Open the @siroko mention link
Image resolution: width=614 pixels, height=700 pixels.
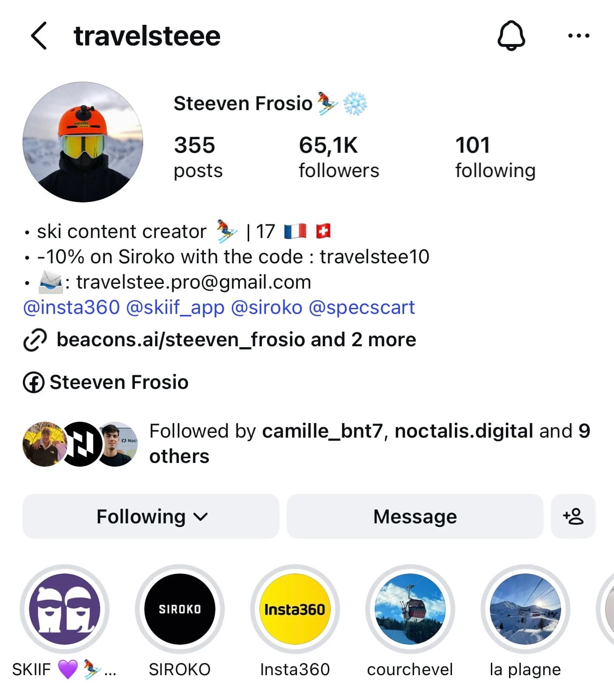267,307
